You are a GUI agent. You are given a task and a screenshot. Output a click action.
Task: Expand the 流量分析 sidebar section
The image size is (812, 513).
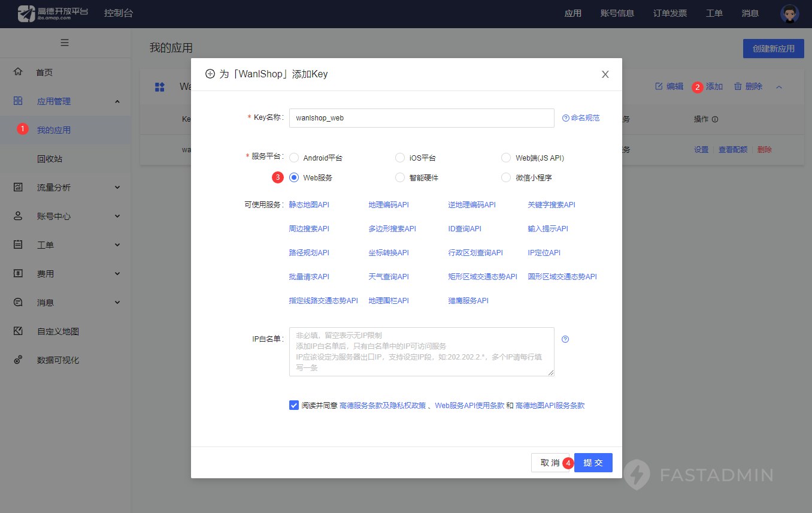tap(117, 188)
